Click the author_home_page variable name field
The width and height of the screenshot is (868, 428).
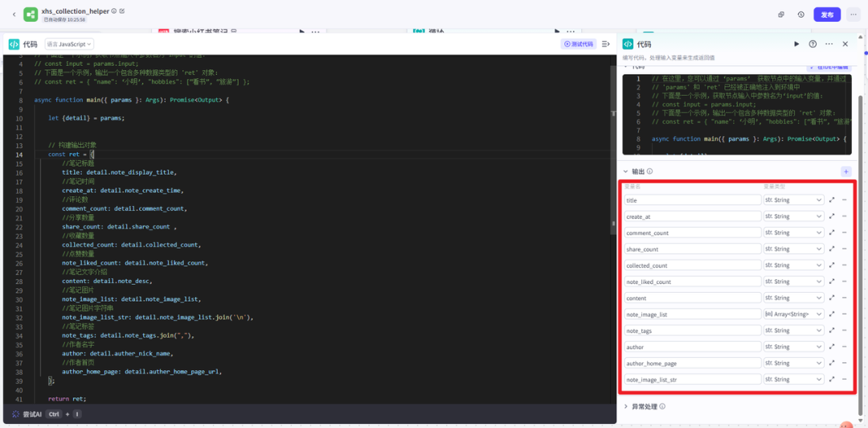click(x=692, y=363)
